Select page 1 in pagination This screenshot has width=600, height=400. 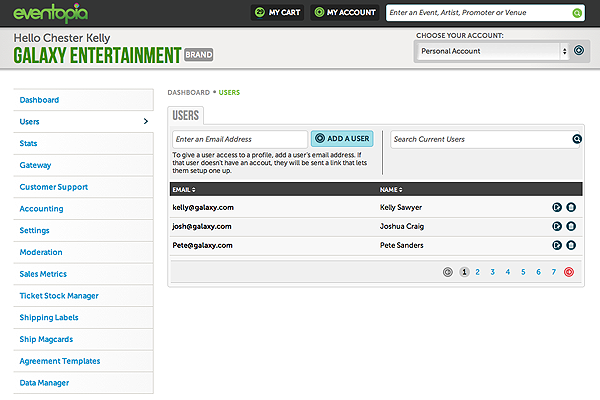tap(464, 272)
